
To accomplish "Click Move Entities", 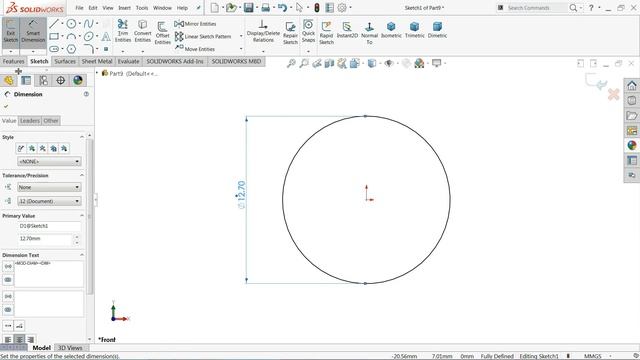I will point(195,49).
